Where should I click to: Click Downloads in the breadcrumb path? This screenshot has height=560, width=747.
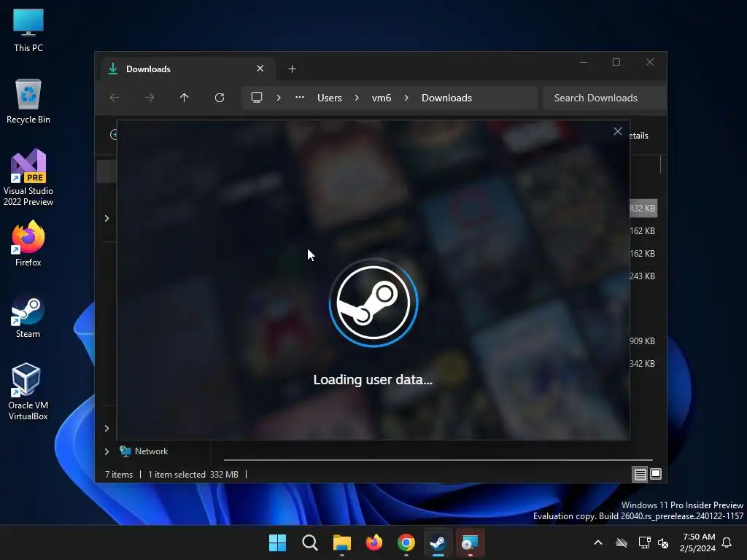447,98
